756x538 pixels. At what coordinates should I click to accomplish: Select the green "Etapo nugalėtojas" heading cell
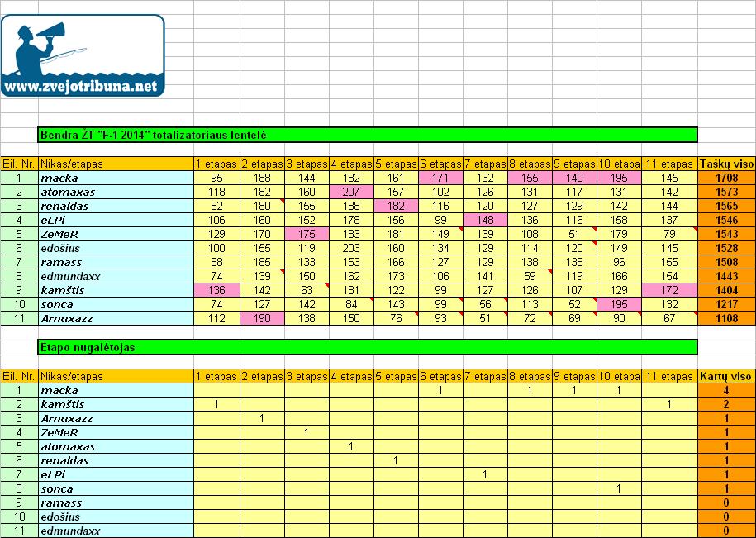368,347
